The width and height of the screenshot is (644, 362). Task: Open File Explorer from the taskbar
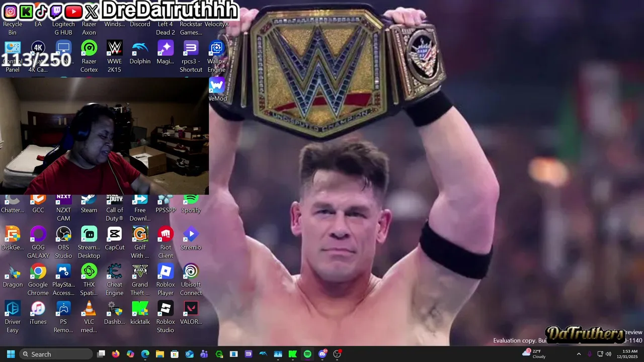pyautogui.click(x=160, y=354)
